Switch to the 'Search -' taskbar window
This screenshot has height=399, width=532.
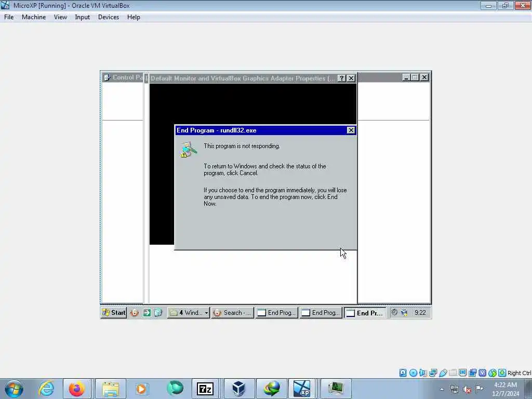(232, 312)
